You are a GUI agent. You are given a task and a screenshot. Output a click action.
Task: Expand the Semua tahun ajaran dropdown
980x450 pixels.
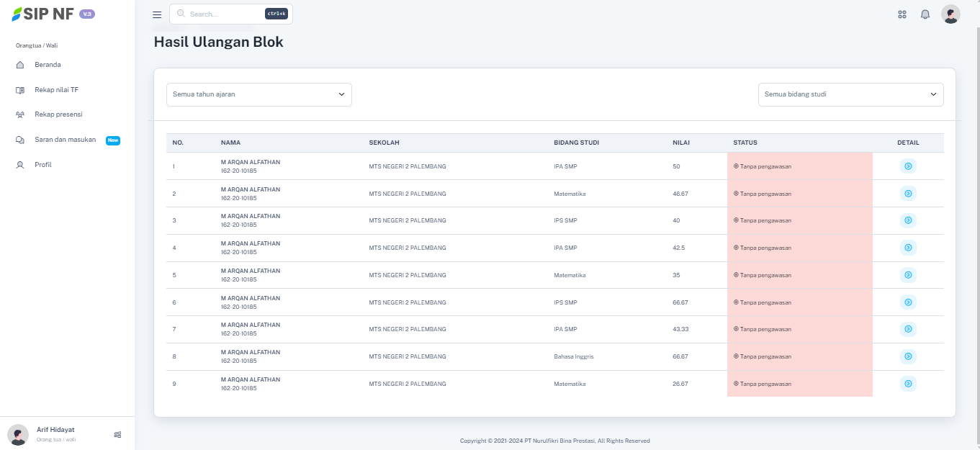tap(259, 94)
